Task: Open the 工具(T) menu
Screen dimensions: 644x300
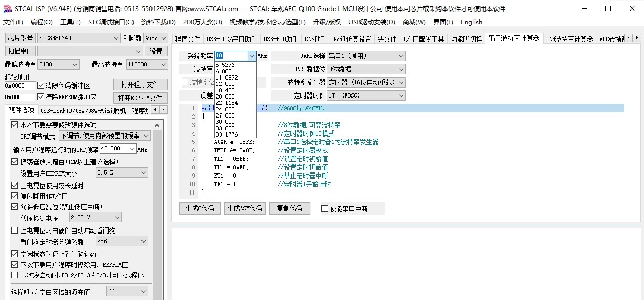Action: point(70,22)
